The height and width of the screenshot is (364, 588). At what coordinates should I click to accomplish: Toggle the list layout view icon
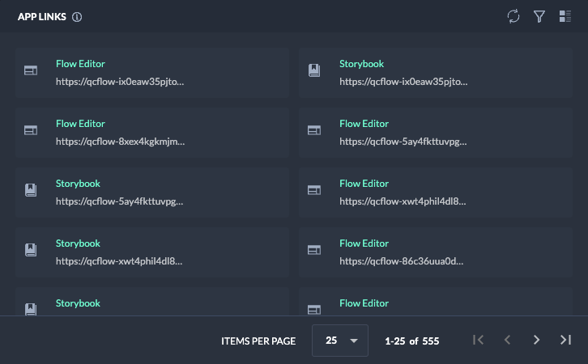[565, 16]
